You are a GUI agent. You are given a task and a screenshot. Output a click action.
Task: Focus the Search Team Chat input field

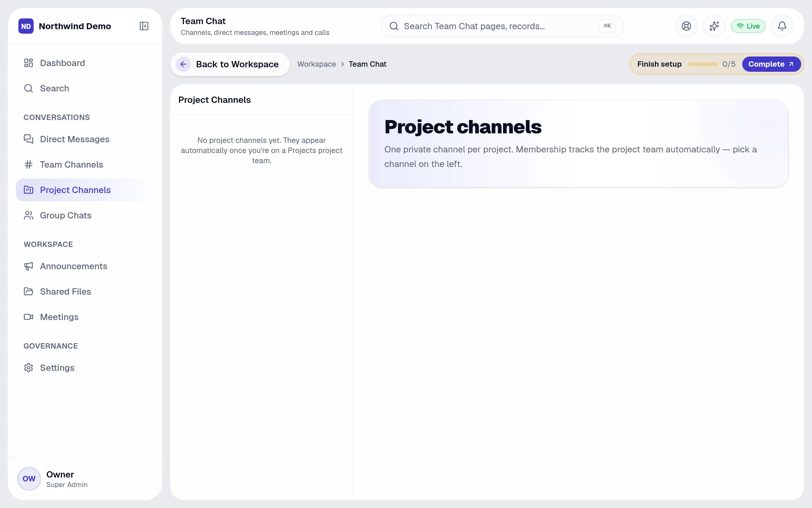502,26
